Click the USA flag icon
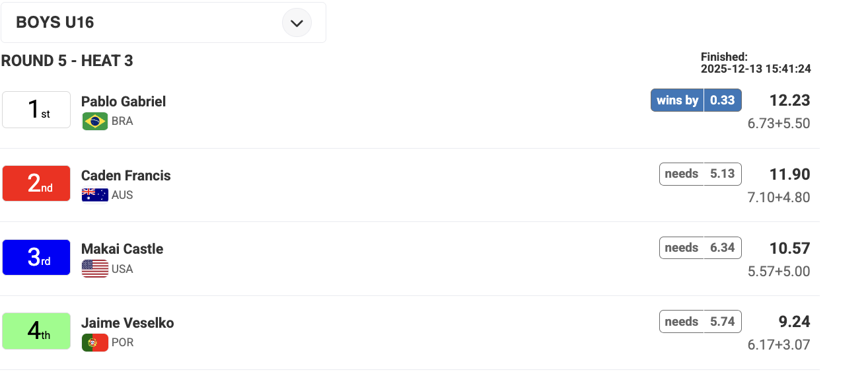Screen dimensions: 868x374 click(95, 269)
